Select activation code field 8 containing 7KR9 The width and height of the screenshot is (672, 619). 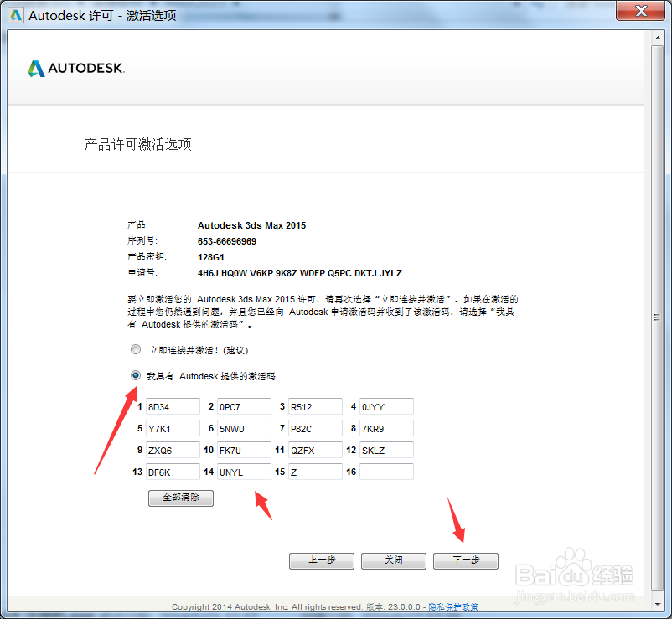[385, 428]
